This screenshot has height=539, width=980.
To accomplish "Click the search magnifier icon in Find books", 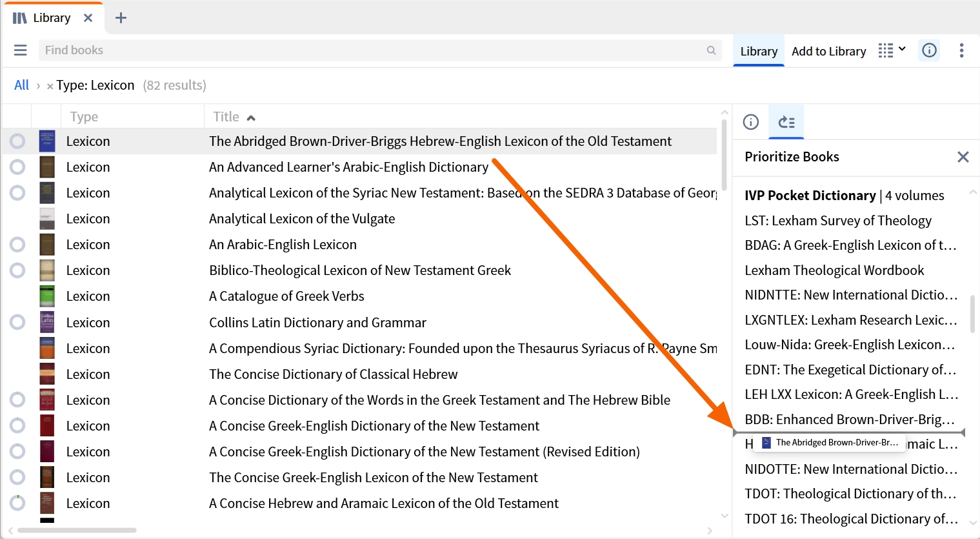I will pos(711,50).
